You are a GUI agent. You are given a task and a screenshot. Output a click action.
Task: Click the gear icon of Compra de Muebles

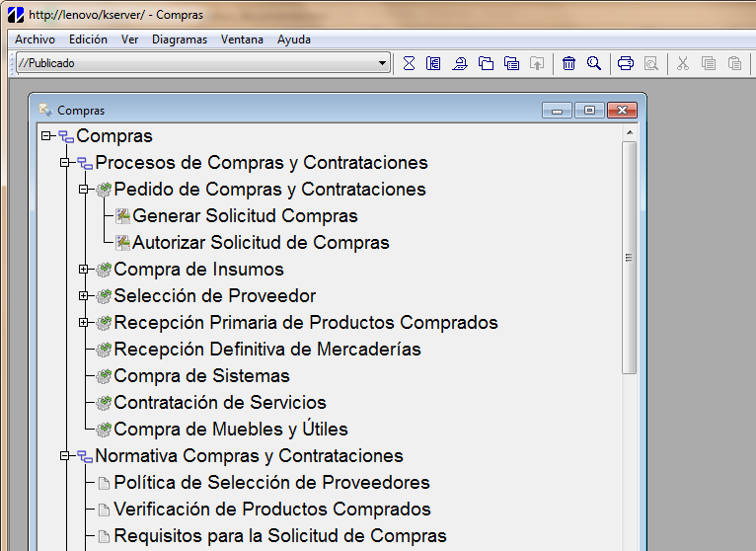tap(104, 430)
